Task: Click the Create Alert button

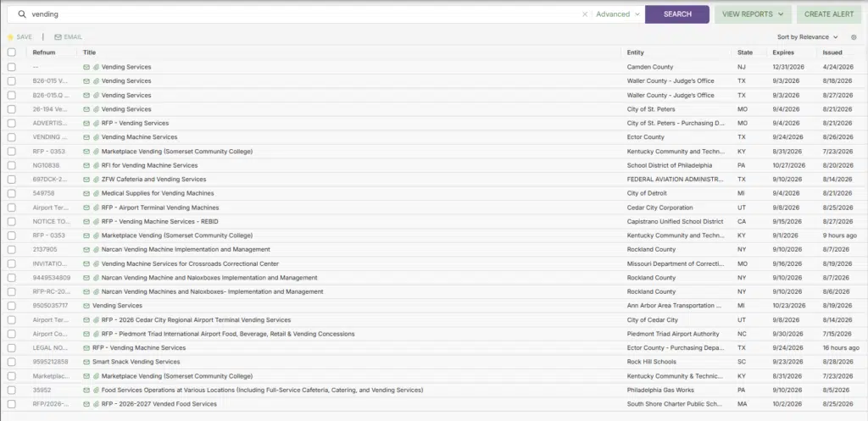Action: (x=829, y=14)
